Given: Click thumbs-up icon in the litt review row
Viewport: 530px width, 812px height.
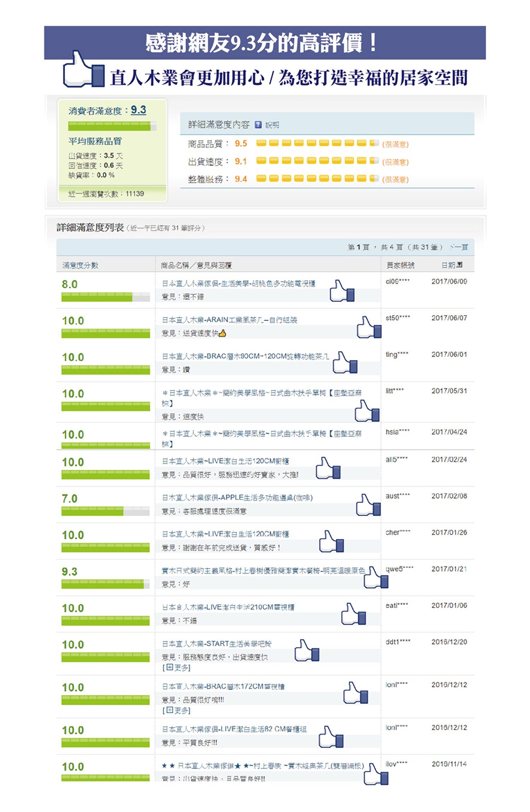Looking at the screenshot, I should [367, 411].
